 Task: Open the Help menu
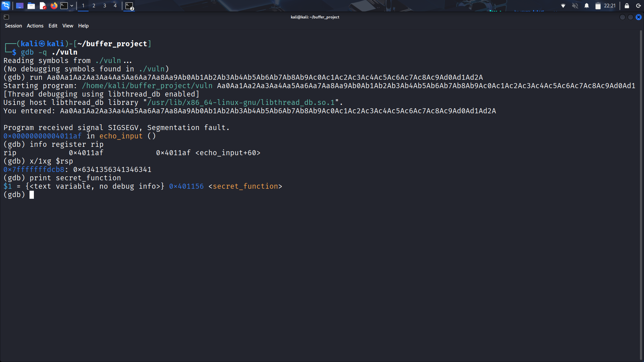click(x=83, y=25)
